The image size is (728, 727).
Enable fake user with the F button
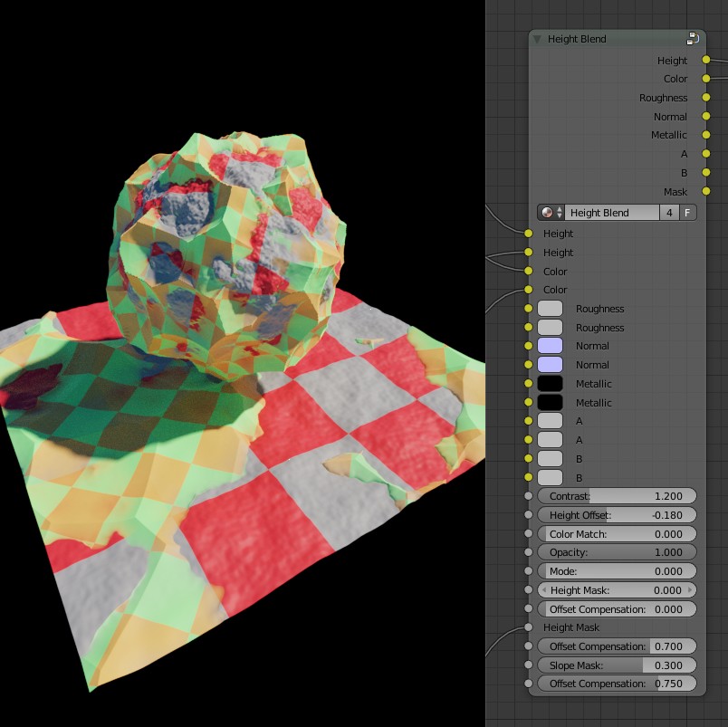pyautogui.click(x=688, y=212)
